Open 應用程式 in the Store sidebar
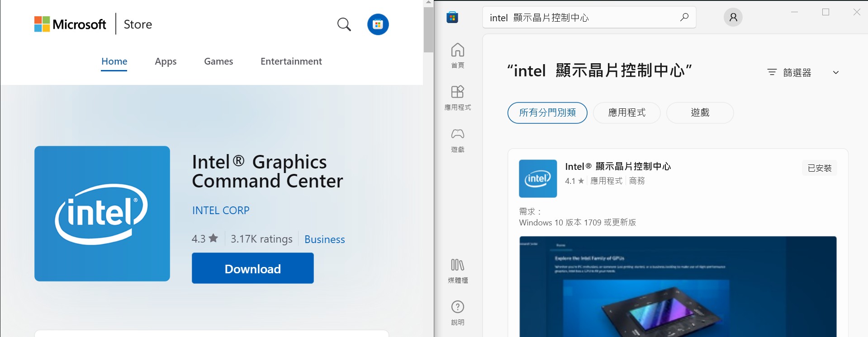Viewport: 868px width, 337px height. (458, 98)
